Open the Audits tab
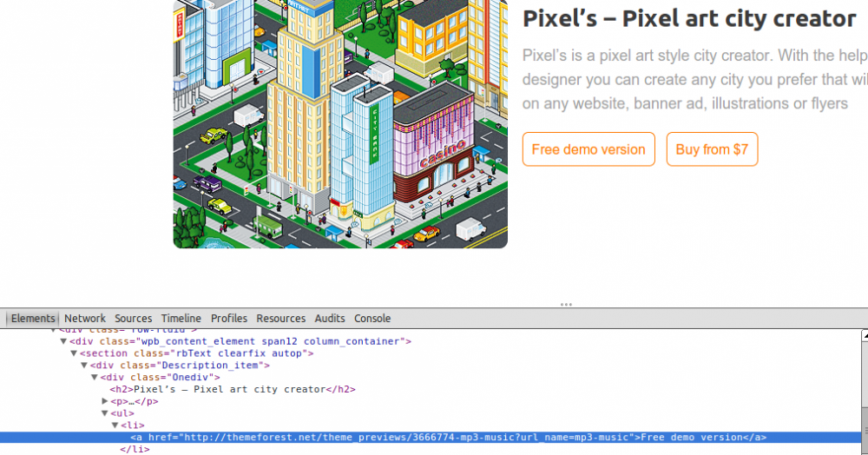This screenshot has width=868, height=455. pyautogui.click(x=329, y=319)
